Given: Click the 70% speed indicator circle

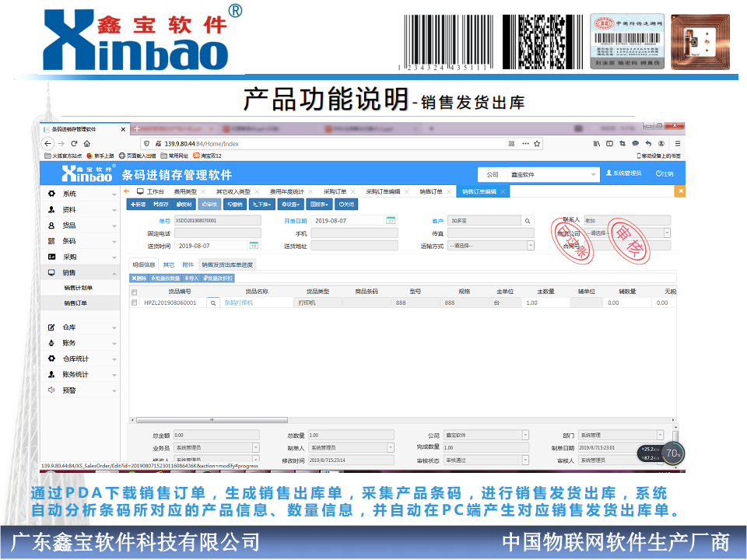Looking at the screenshot, I should point(673,453).
